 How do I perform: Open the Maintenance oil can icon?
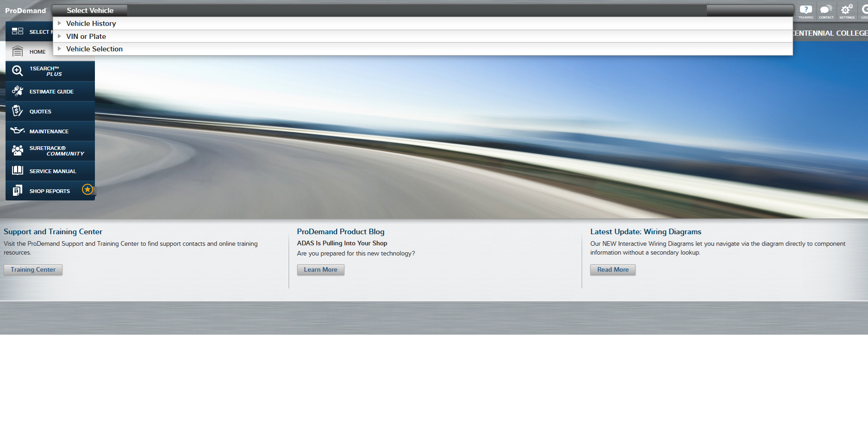[18, 131]
